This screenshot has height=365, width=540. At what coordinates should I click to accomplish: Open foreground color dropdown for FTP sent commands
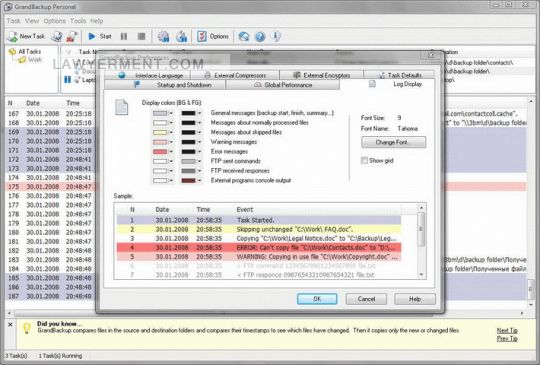(199, 161)
